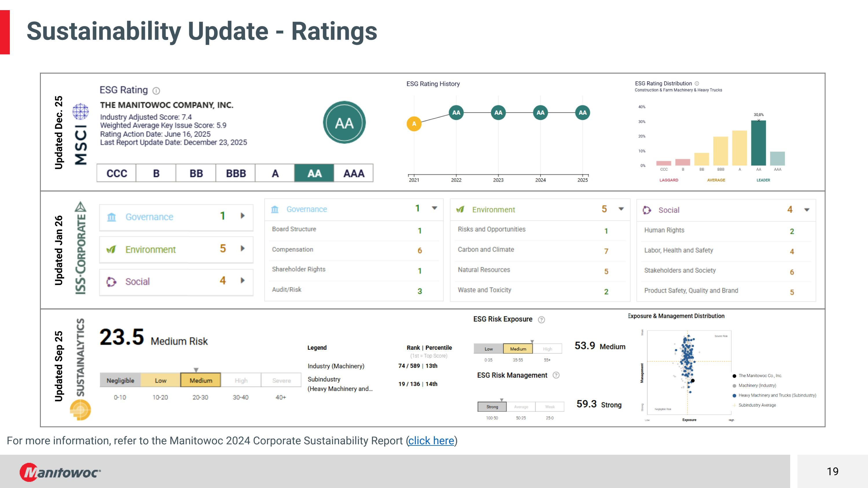Screen dimensions: 868x488
Task: Click the Strong segment of Risk Management bar
Action: (x=492, y=407)
